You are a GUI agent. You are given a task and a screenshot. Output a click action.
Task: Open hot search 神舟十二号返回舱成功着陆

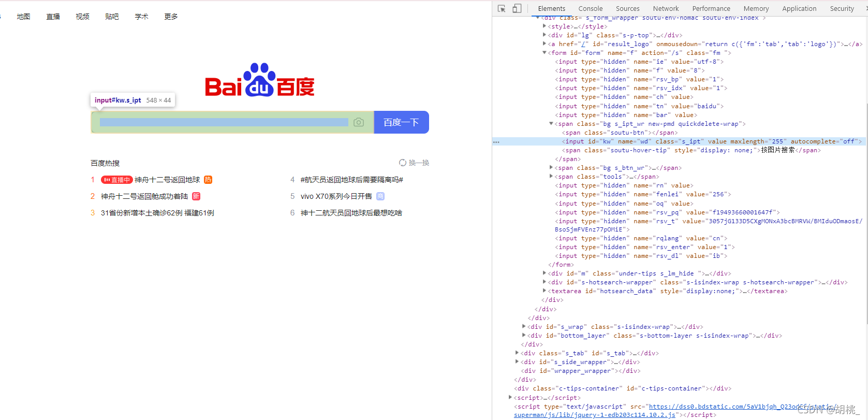144,196
